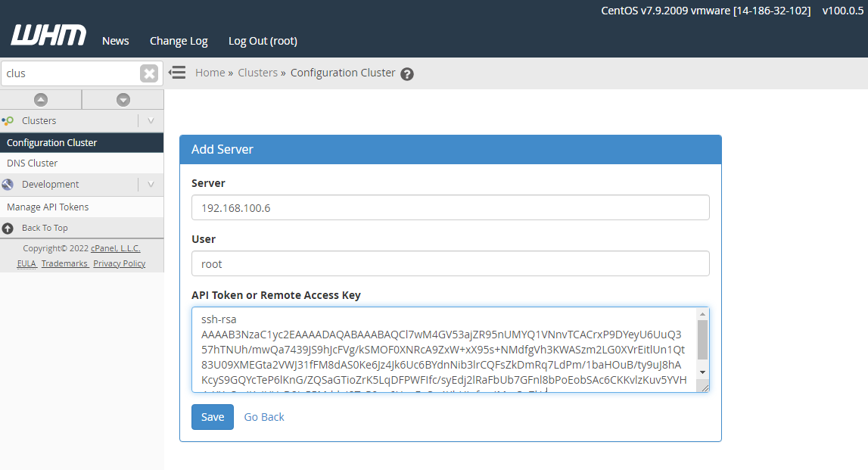868x470 pixels.
Task: Click the Back To Top arrow icon
Action: pyautogui.click(x=8, y=228)
